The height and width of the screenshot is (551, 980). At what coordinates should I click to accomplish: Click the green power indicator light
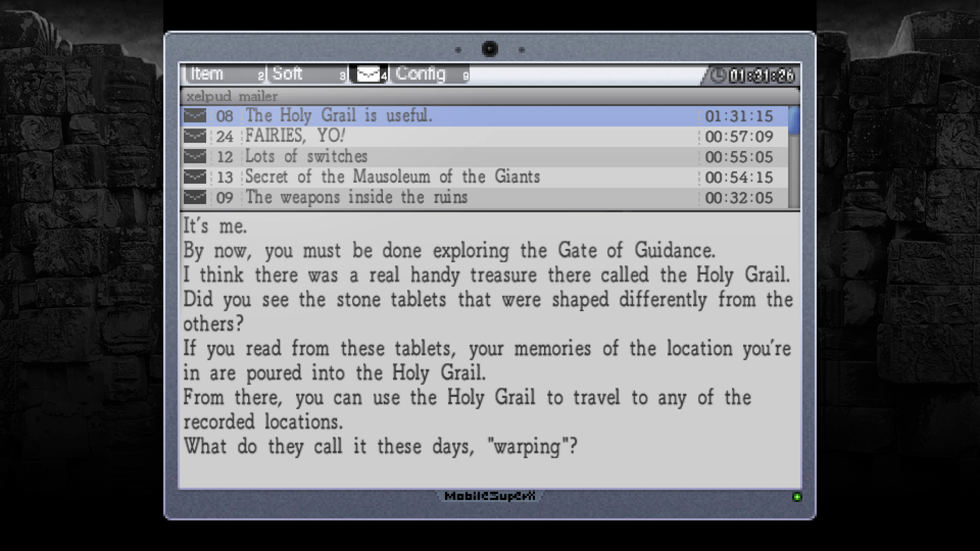pyautogui.click(x=797, y=497)
